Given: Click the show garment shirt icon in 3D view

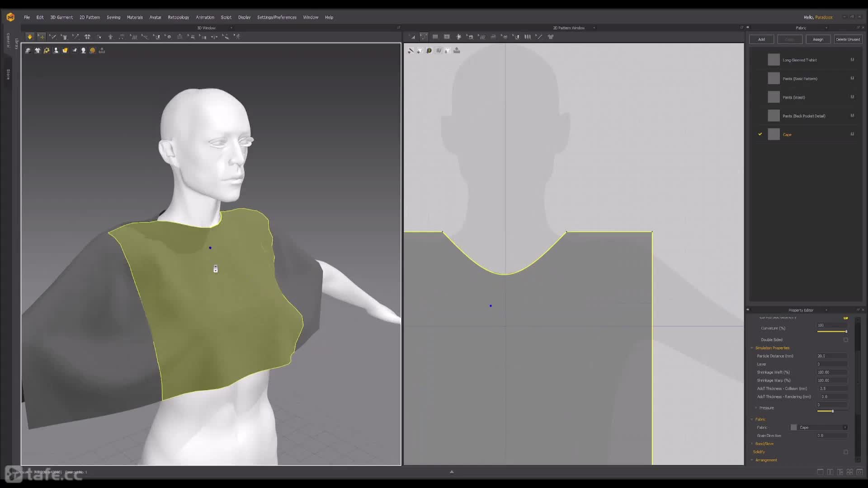Looking at the screenshot, I should pos(38,51).
